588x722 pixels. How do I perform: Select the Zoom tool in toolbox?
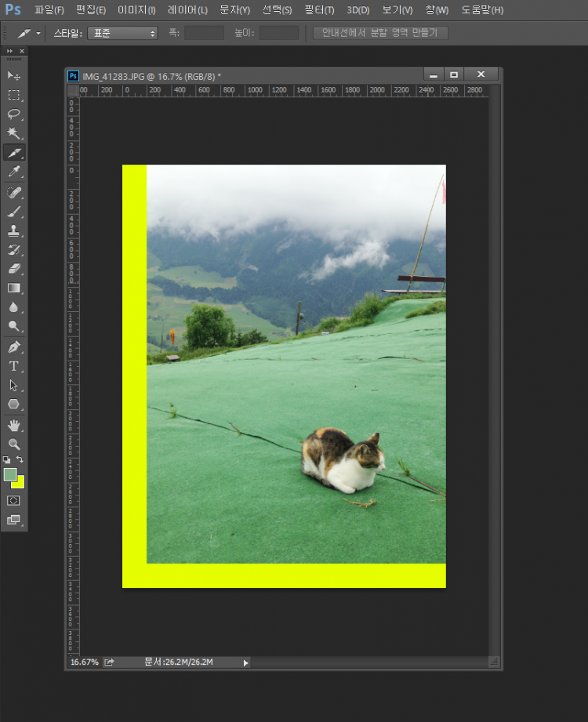14,444
